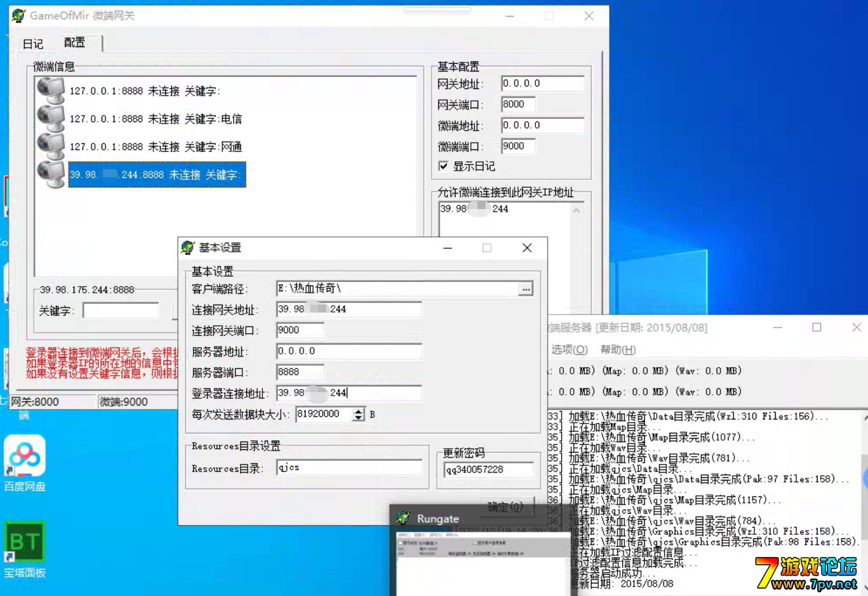Toggle the 显示日记 checkbox

pos(444,166)
